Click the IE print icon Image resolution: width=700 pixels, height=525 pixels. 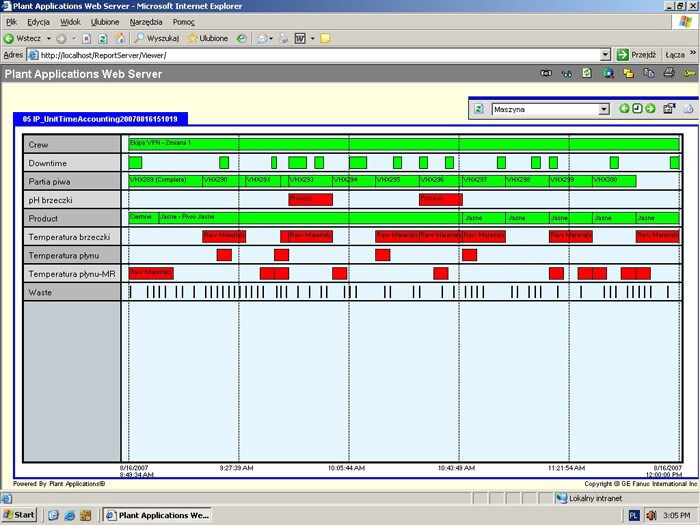click(x=283, y=39)
